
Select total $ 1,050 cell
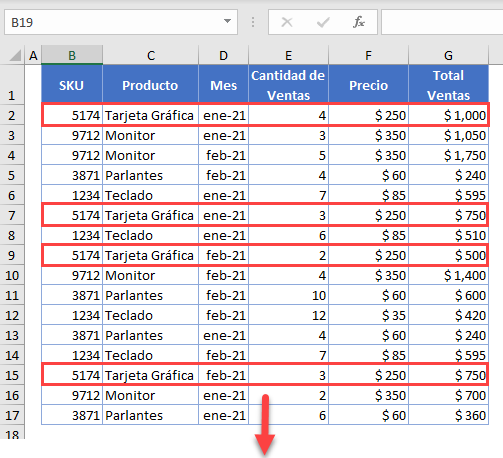(x=448, y=135)
